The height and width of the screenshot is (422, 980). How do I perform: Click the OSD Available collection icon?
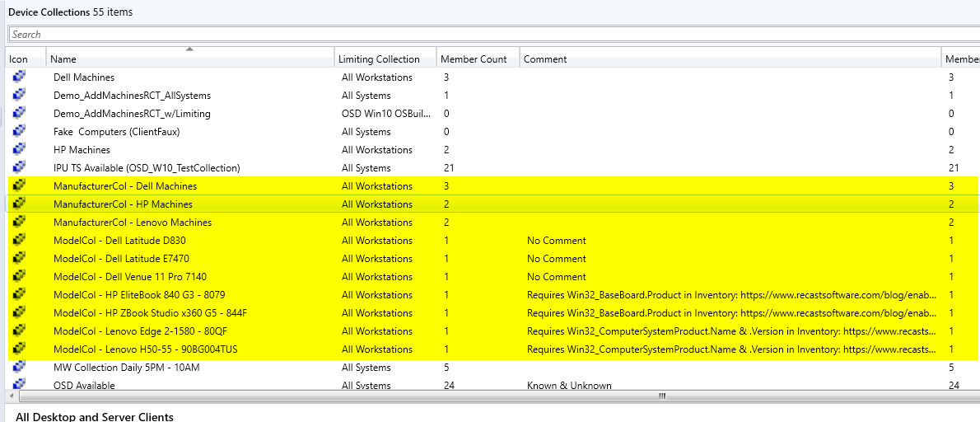19,384
